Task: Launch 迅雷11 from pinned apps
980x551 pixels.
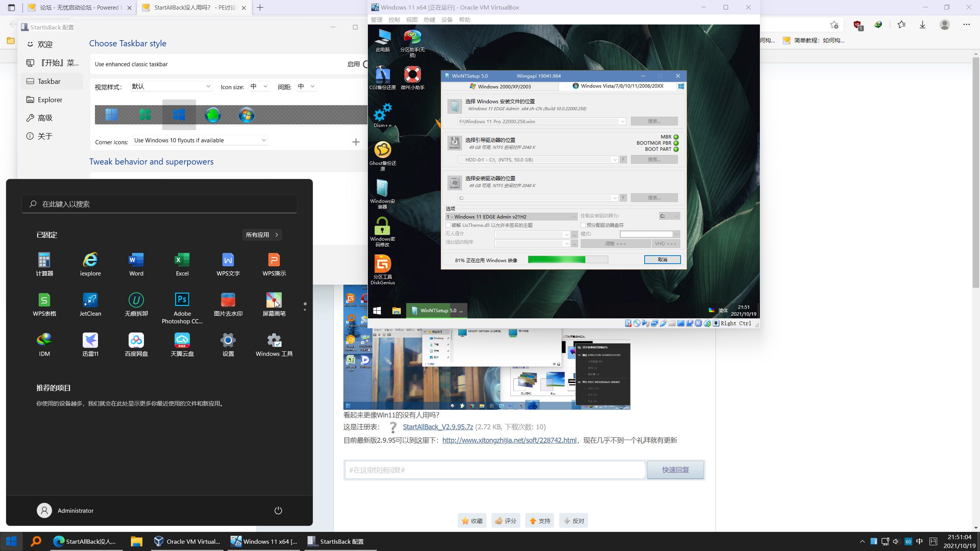Action: click(90, 344)
